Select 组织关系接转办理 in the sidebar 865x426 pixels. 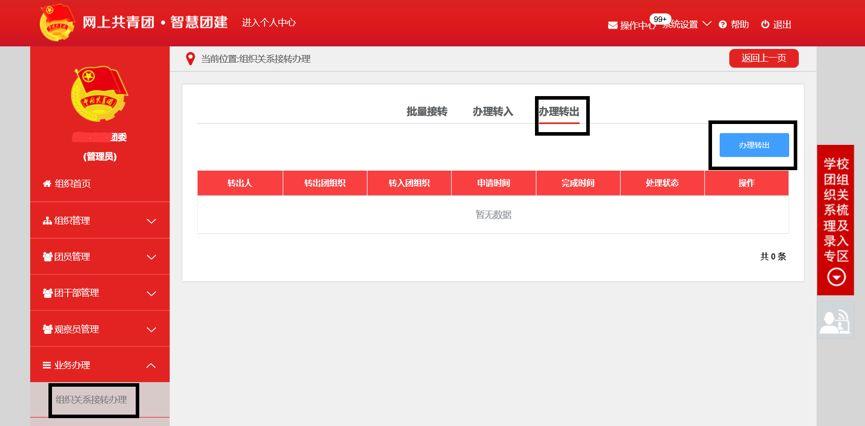coord(91,400)
